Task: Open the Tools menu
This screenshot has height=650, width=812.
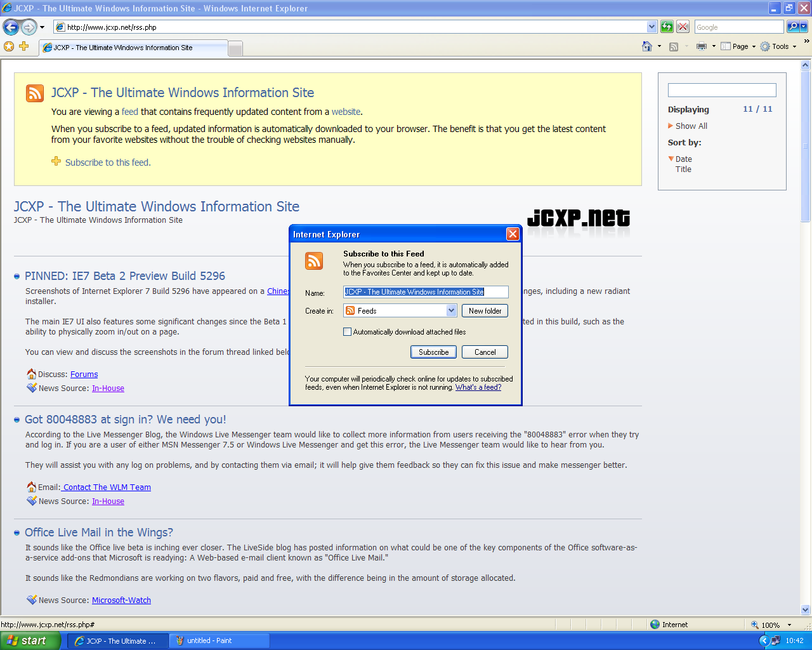Action: point(778,46)
